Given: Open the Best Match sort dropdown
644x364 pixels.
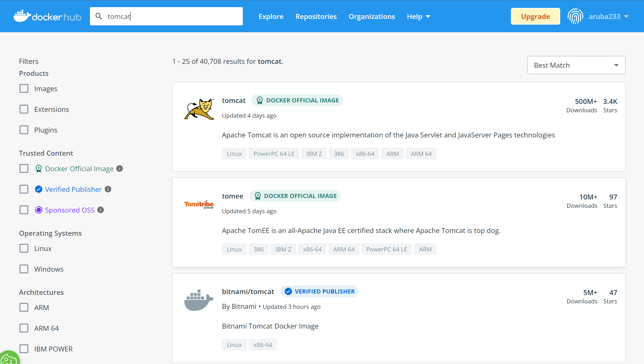Looking at the screenshot, I should pyautogui.click(x=576, y=65).
